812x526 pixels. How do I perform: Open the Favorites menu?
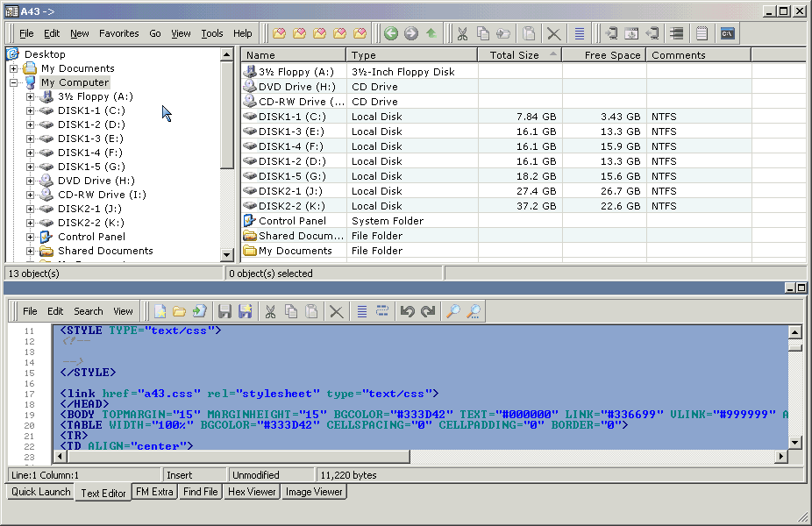(x=118, y=34)
